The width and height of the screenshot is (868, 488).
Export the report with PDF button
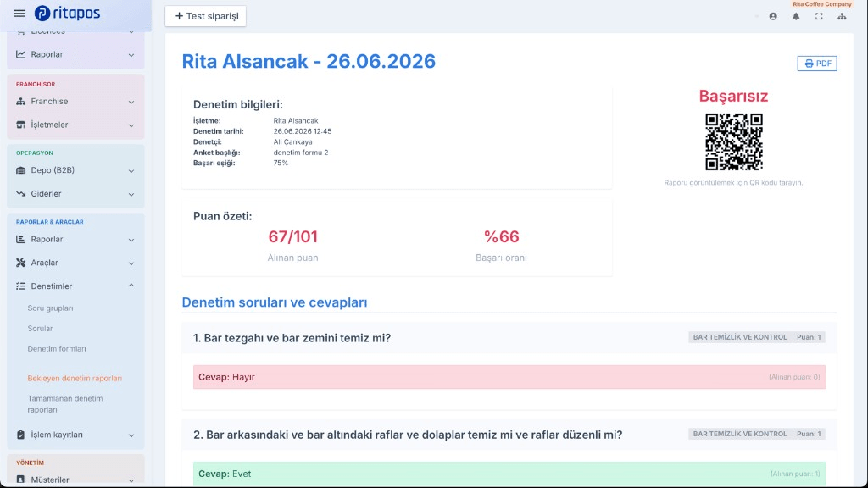tap(817, 64)
